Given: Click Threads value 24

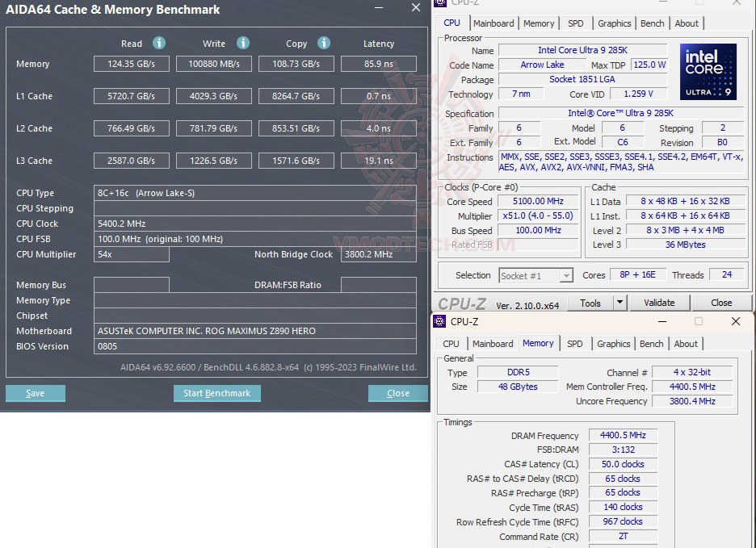Looking at the screenshot, I should tap(727, 274).
